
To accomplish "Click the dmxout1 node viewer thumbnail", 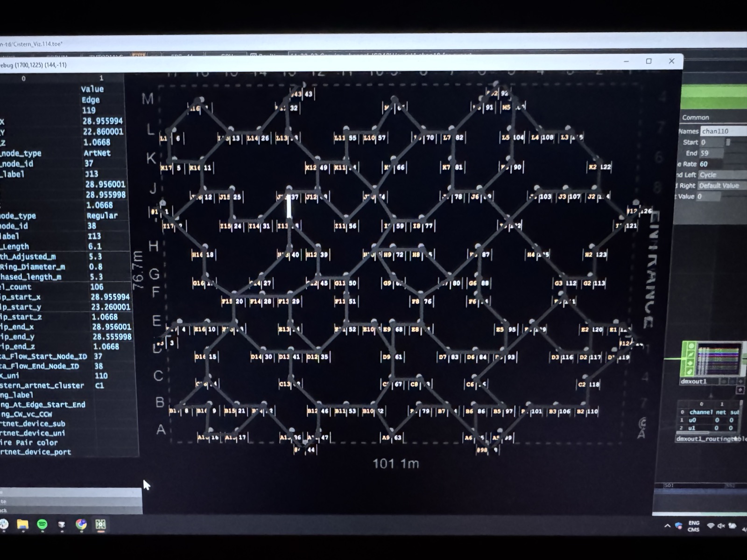I will [x=719, y=359].
